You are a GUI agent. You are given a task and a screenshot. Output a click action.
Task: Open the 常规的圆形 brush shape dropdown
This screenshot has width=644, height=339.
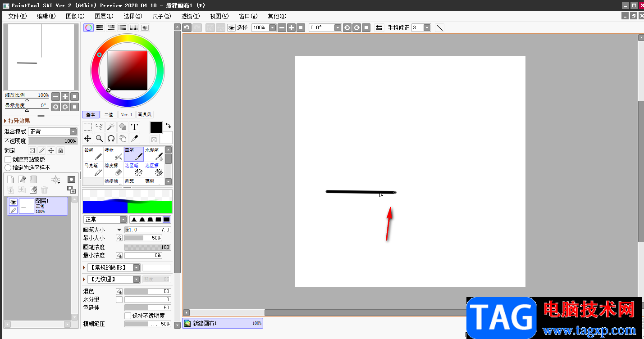pyautogui.click(x=136, y=267)
